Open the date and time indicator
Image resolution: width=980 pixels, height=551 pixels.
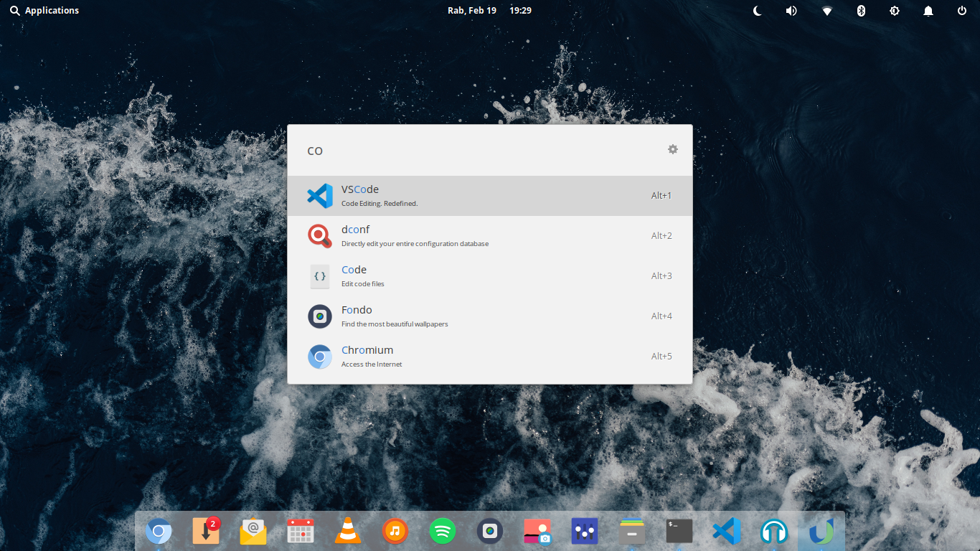pos(490,10)
